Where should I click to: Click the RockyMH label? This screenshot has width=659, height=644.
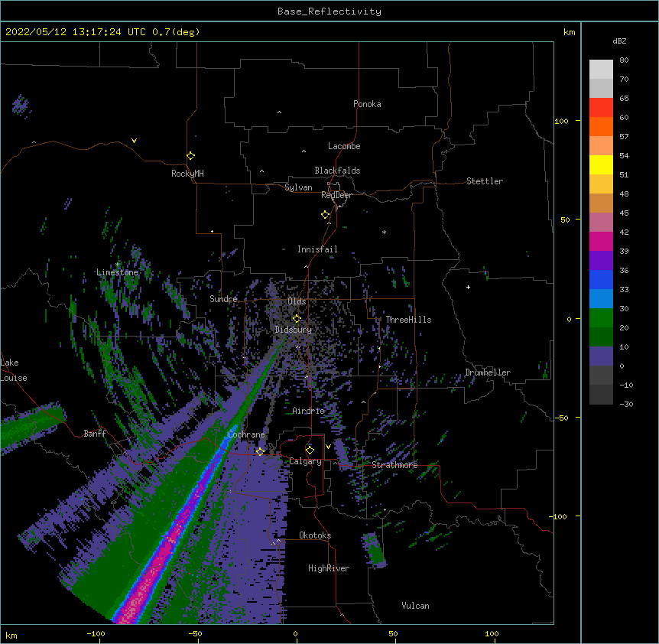(187, 174)
